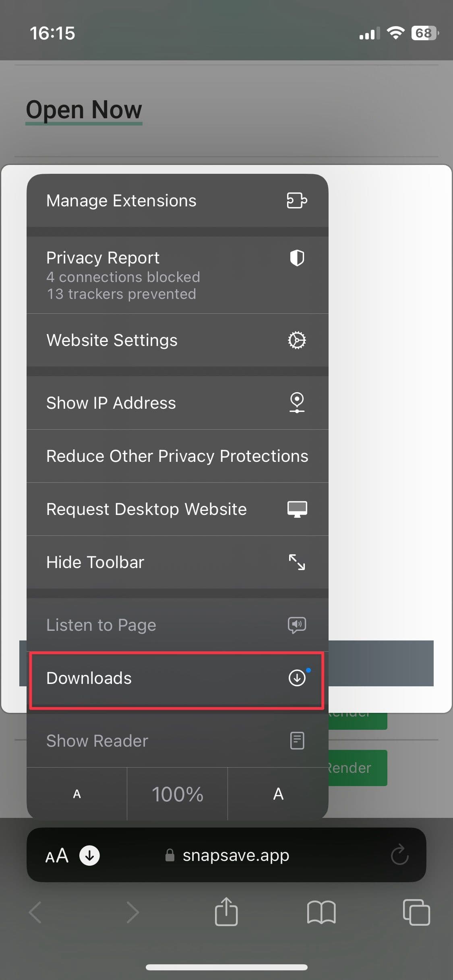Open Downloads from the menu
Image resolution: width=453 pixels, height=980 pixels.
[177, 678]
